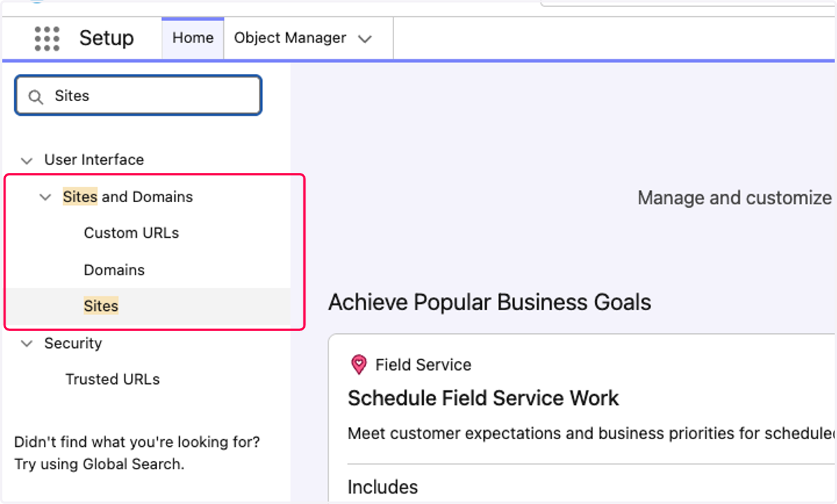Open the Sites setup page
The image size is (837, 504).
pyautogui.click(x=101, y=306)
